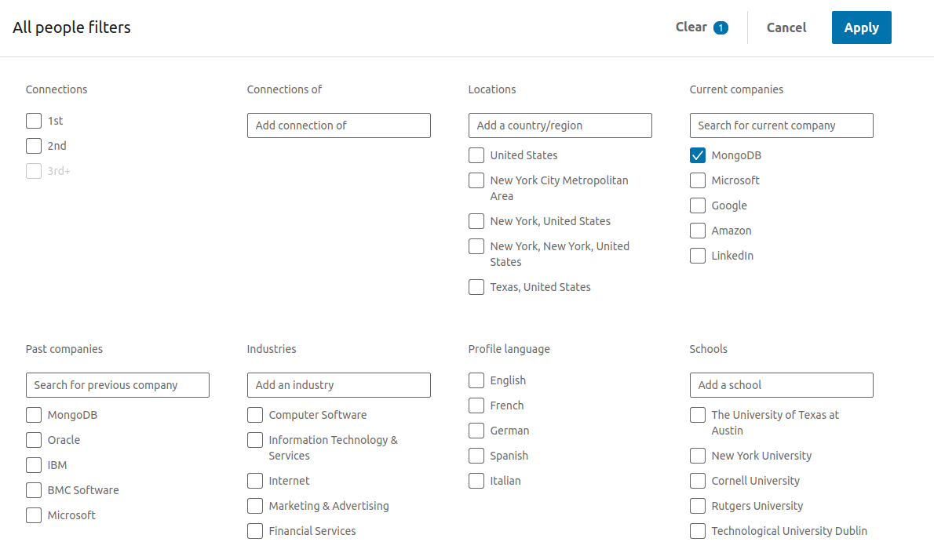Enable the 2nd connections filter

[x=34, y=146]
